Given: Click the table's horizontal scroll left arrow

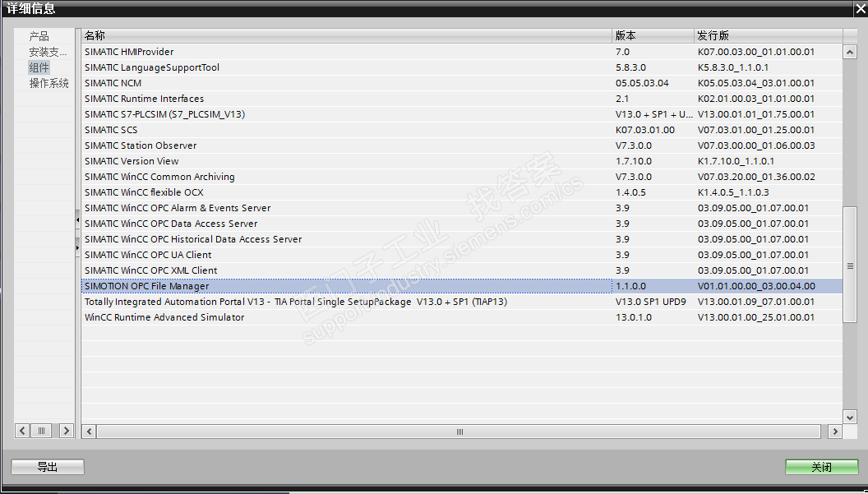Looking at the screenshot, I should [x=89, y=432].
